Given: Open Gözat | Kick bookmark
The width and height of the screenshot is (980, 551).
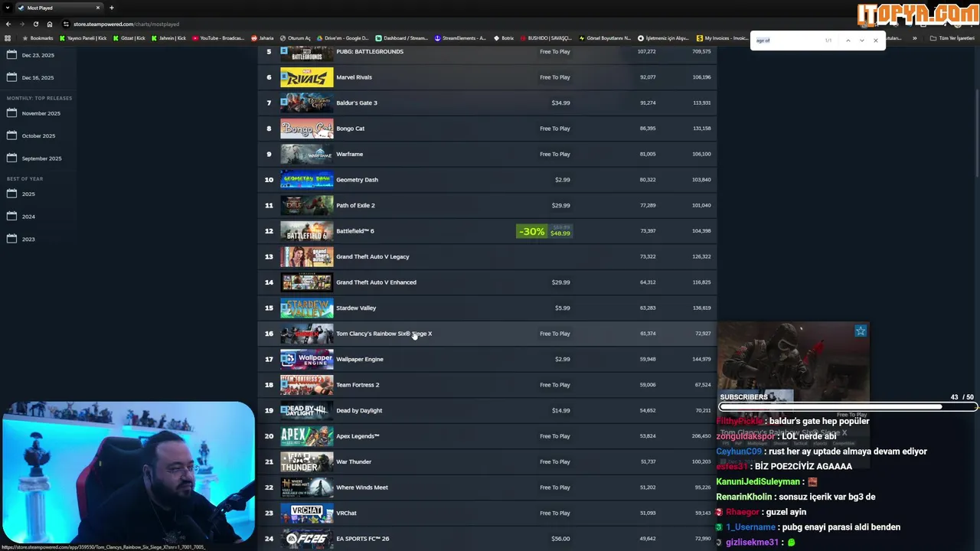Looking at the screenshot, I should click(x=129, y=38).
